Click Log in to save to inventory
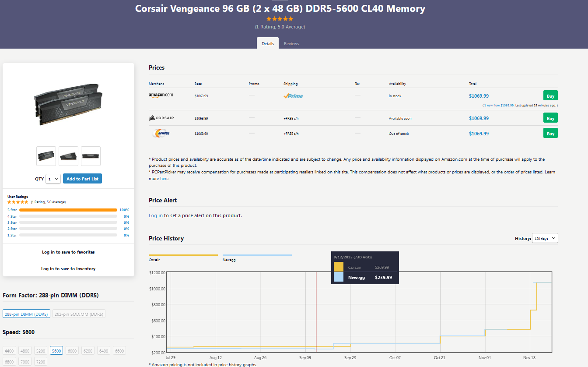The image size is (588, 367). click(x=68, y=268)
